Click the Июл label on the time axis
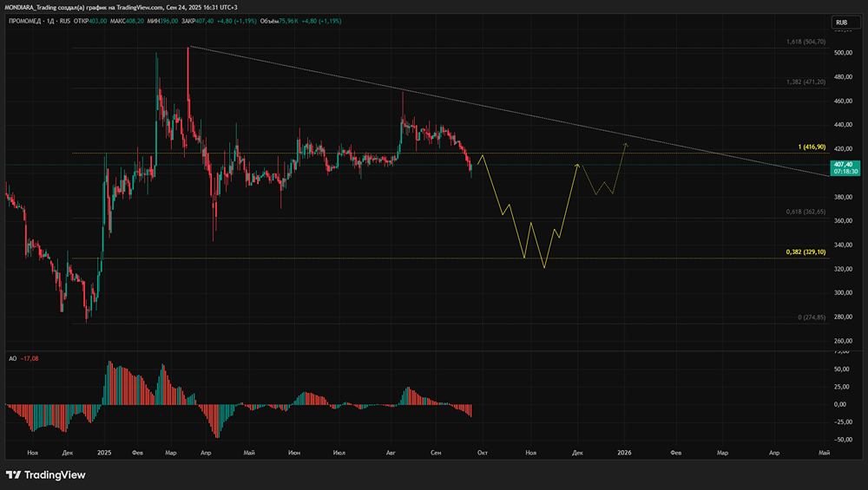Screen dimensions: 868x490 [x=339, y=453]
